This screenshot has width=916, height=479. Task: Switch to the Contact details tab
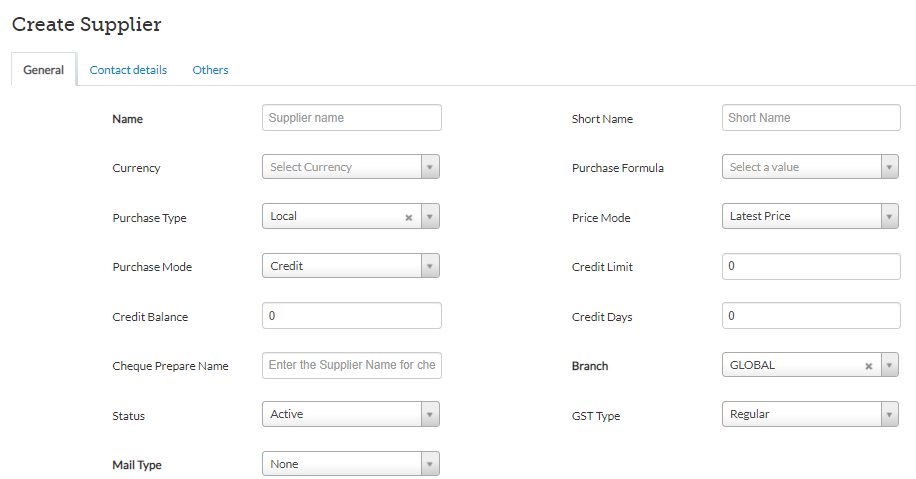pos(128,70)
